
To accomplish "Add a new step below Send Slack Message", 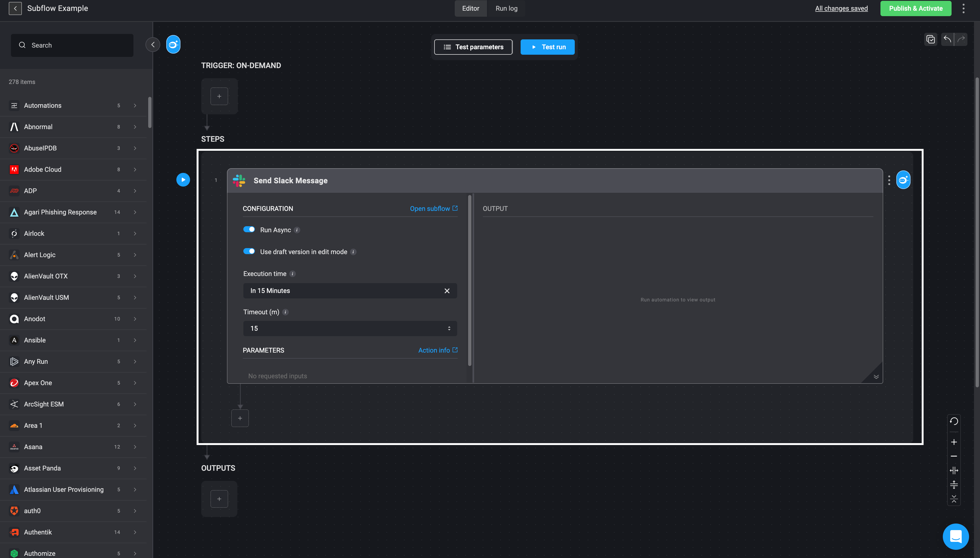I will (x=240, y=418).
